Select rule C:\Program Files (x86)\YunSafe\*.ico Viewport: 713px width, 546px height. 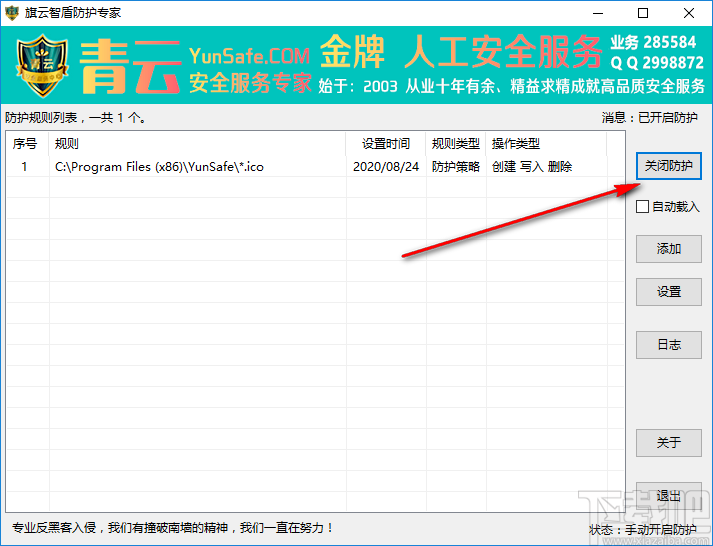pos(159,167)
